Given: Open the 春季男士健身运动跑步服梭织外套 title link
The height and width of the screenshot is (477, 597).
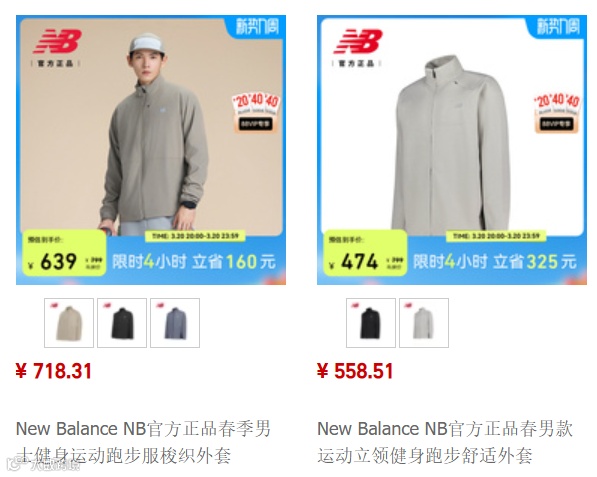Looking at the screenshot, I should click(143, 442).
